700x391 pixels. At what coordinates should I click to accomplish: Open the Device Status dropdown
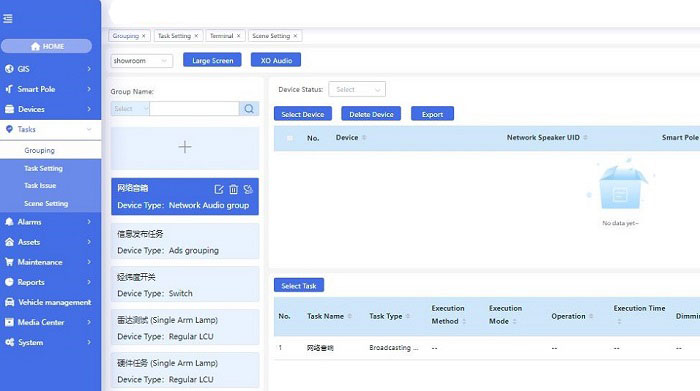357,89
